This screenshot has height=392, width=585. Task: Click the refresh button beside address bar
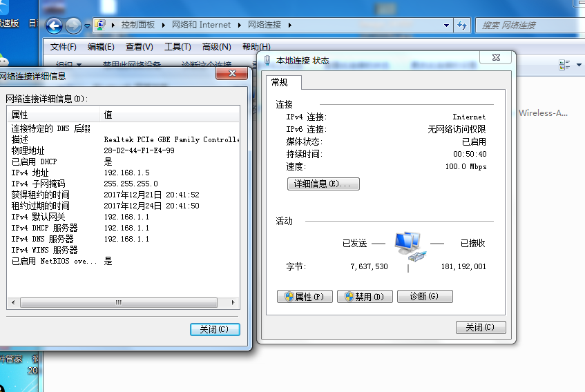point(462,26)
